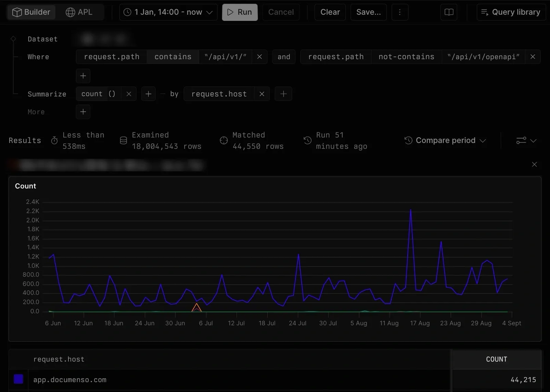The height and width of the screenshot is (392, 550).
Task: Add a new Where filter
Action: tap(83, 76)
